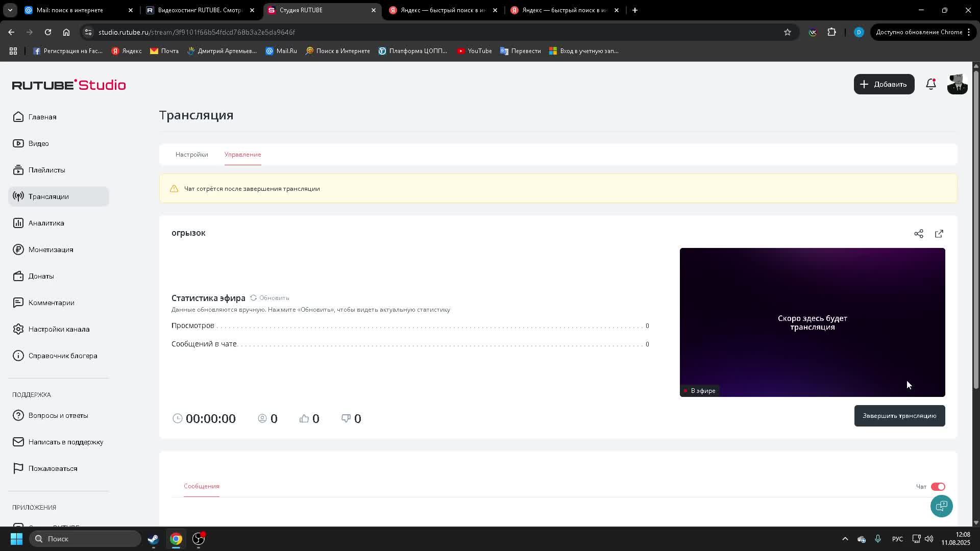Click the refresh statistics icon
The image size is (980, 551).
pos(253,298)
